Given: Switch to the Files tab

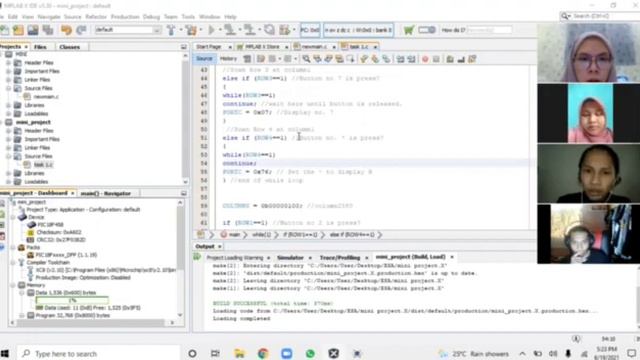Looking at the screenshot, I should [x=40, y=47].
